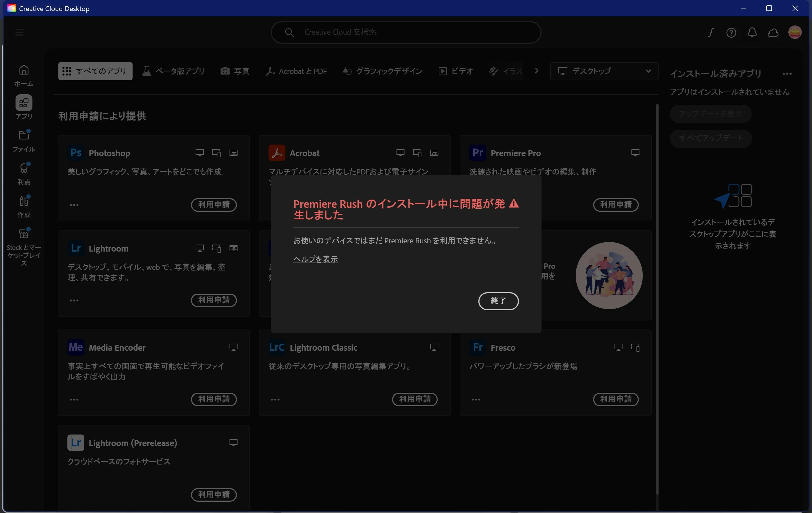Click the fonts 'f' icon in header
This screenshot has height=513, width=812.
coord(711,32)
